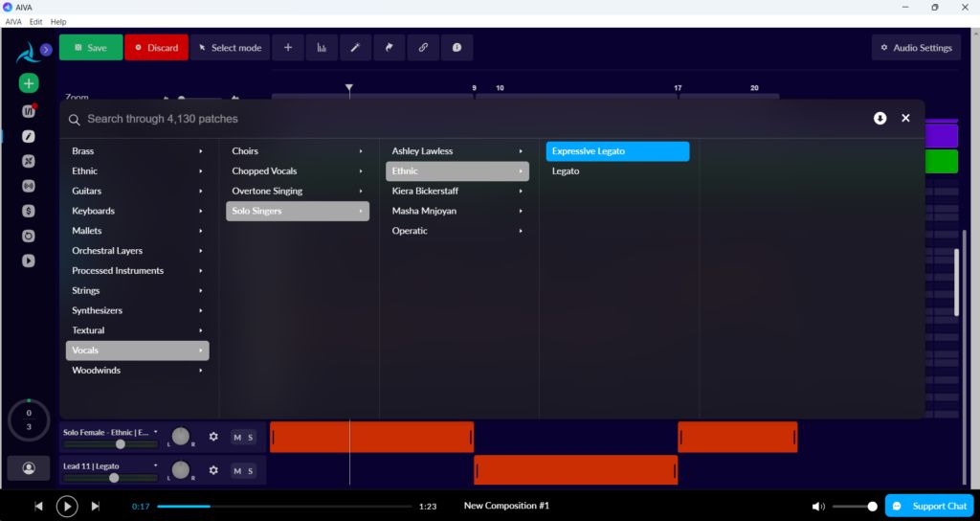Open the Edit menu
The image size is (980, 521).
(36, 21)
